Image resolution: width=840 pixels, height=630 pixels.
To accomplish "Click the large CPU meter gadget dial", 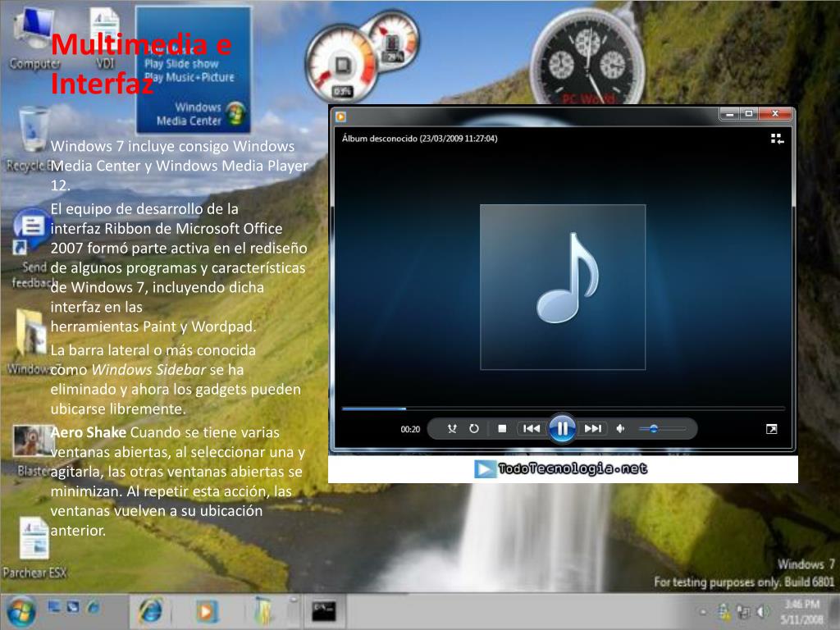I will coord(341,64).
